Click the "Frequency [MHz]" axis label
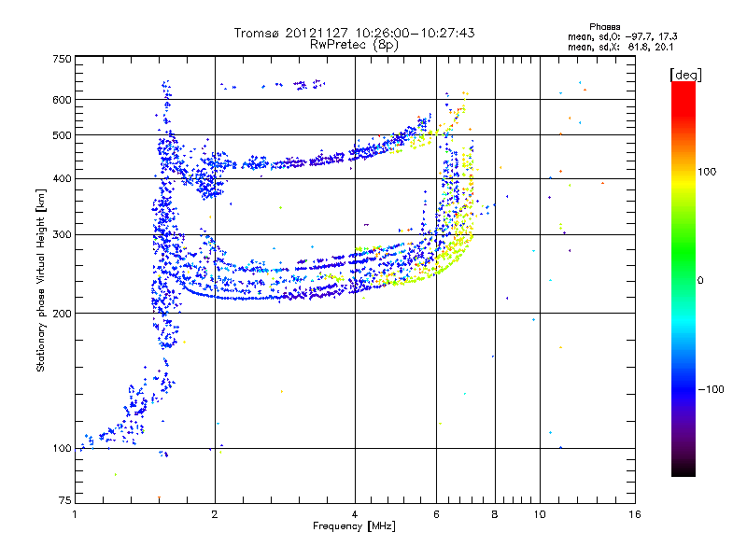The height and width of the screenshot is (560, 747). pos(354,526)
